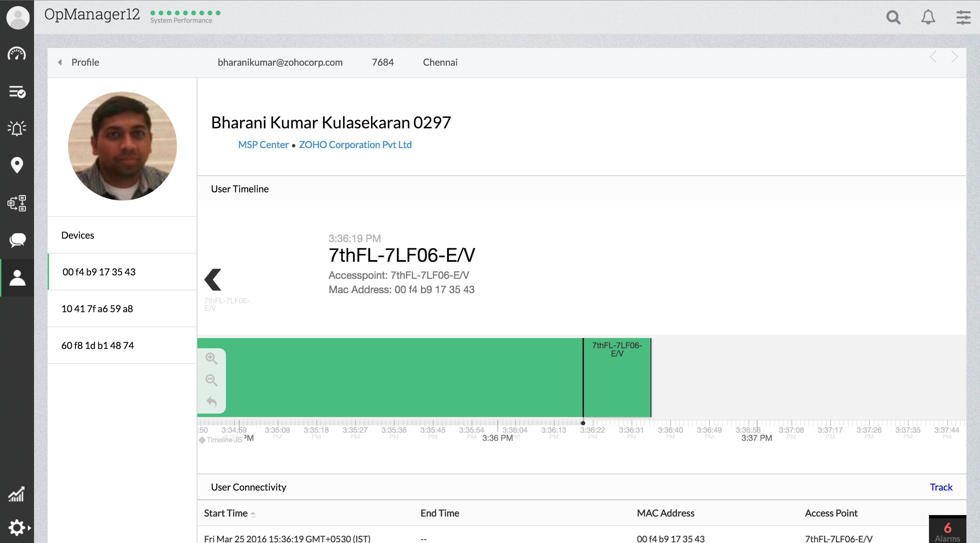
Task: Go back using the Profile arrow
Action: (x=60, y=62)
